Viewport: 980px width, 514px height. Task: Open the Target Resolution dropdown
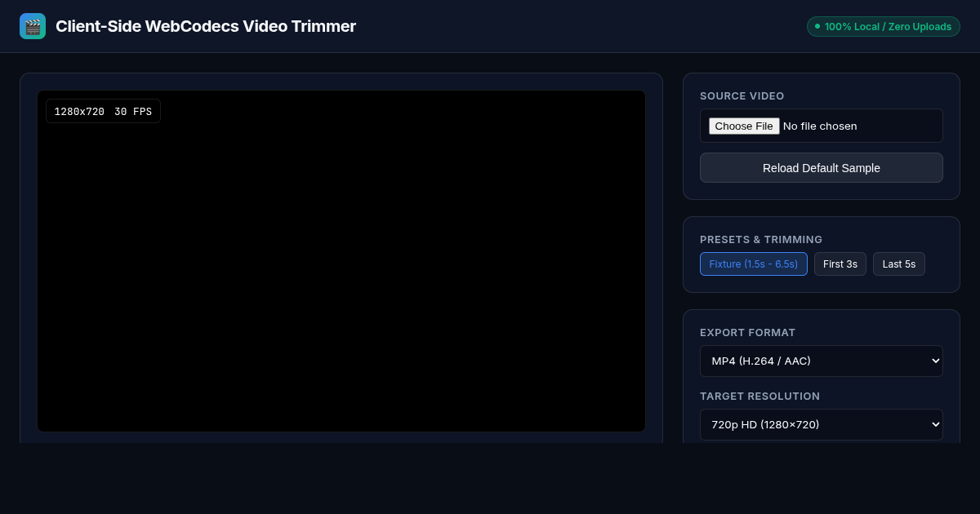pos(822,424)
